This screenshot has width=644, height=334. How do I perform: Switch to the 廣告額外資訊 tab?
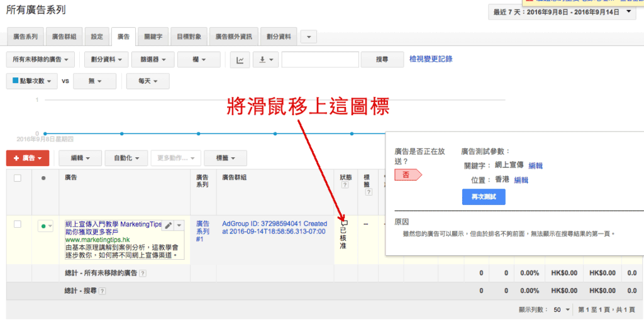(x=234, y=36)
